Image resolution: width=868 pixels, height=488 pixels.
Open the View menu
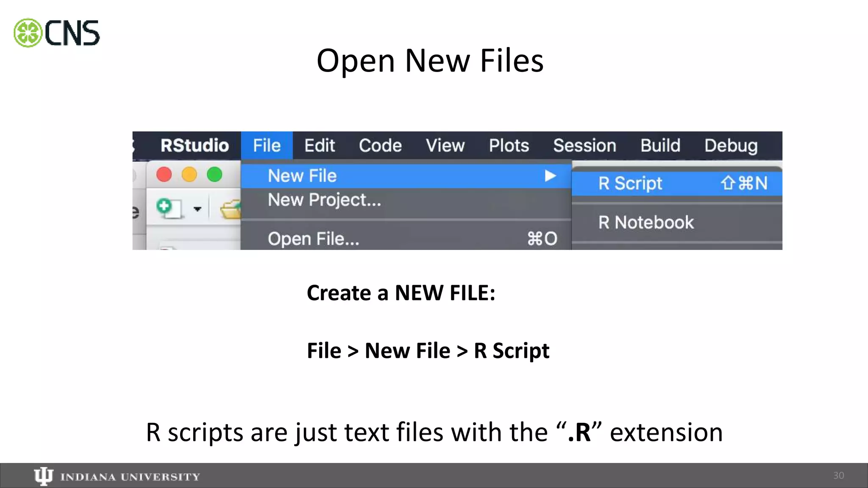pyautogui.click(x=445, y=146)
